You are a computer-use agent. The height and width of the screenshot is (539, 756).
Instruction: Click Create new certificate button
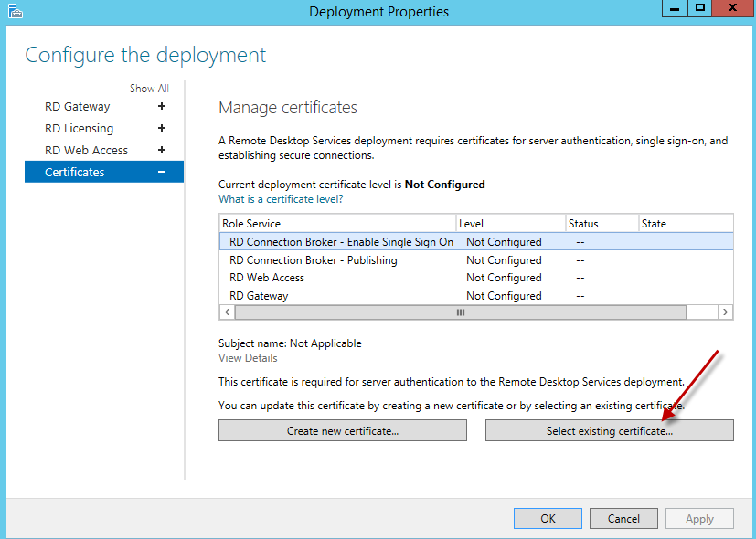click(342, 431)
